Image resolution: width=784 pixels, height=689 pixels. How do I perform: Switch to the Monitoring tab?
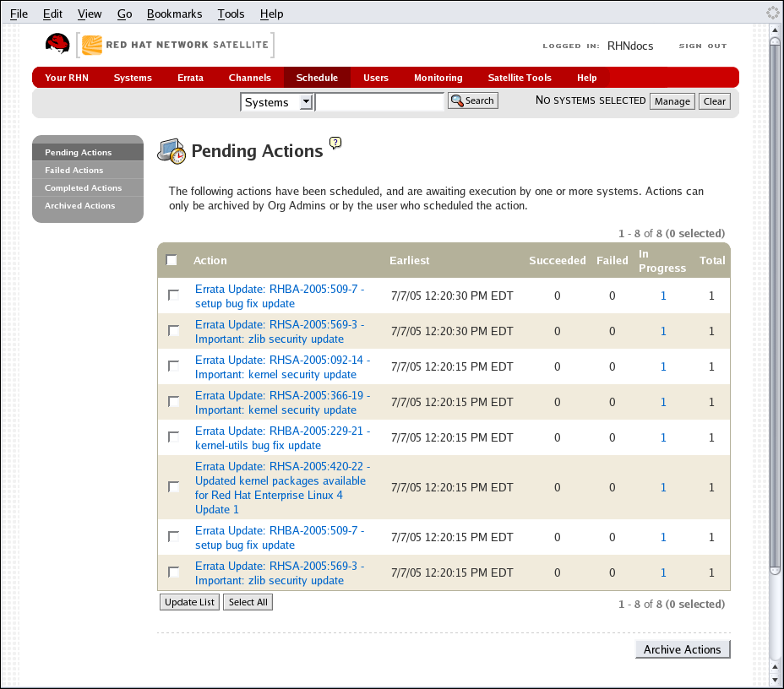[x=438, y=78]
